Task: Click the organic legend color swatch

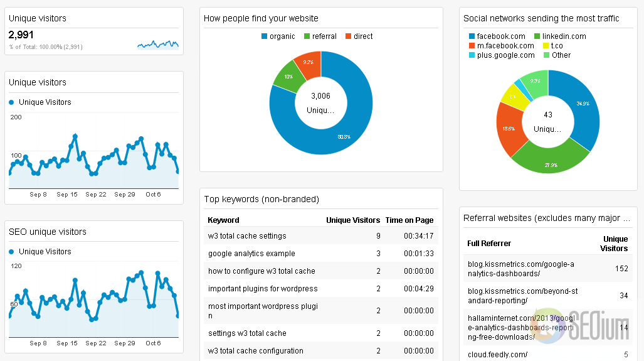Action: pyautogui.click(x=264, y=36)
